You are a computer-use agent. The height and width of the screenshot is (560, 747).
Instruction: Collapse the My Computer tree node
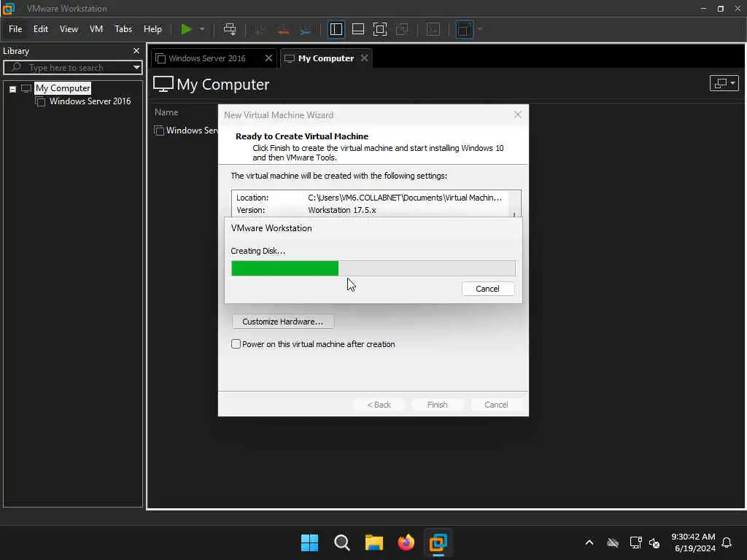pos(13,89)
